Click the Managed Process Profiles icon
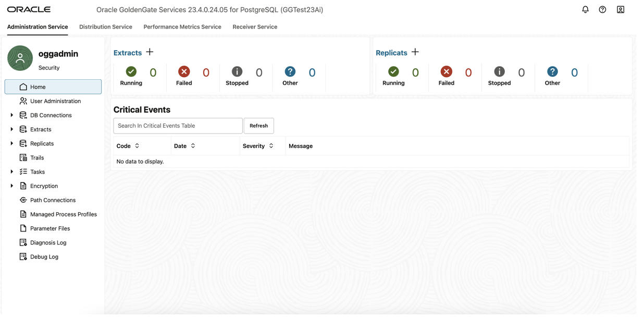644x318 pixels. pyautogui.click(x=23, y=214)
